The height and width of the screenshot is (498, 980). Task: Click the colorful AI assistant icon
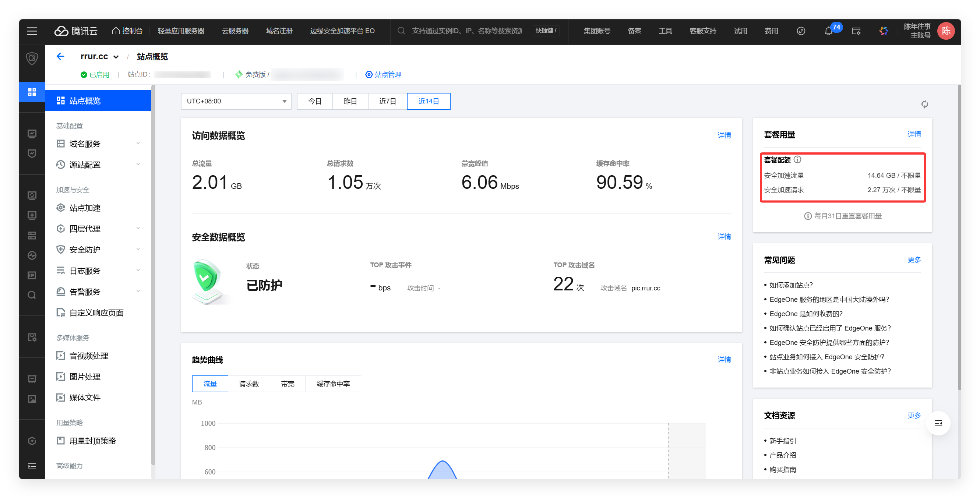(x=884, y=31)
